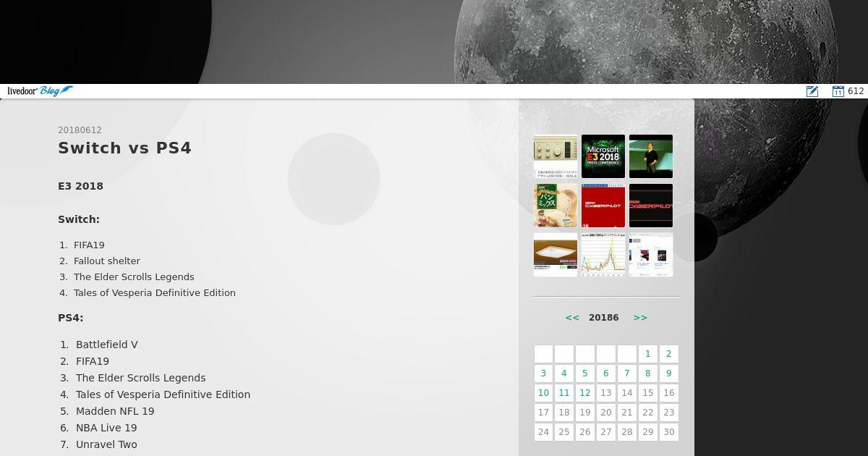
Task: Click 'Fallout shelter' in the Switch list
Action: coord(107,261)
